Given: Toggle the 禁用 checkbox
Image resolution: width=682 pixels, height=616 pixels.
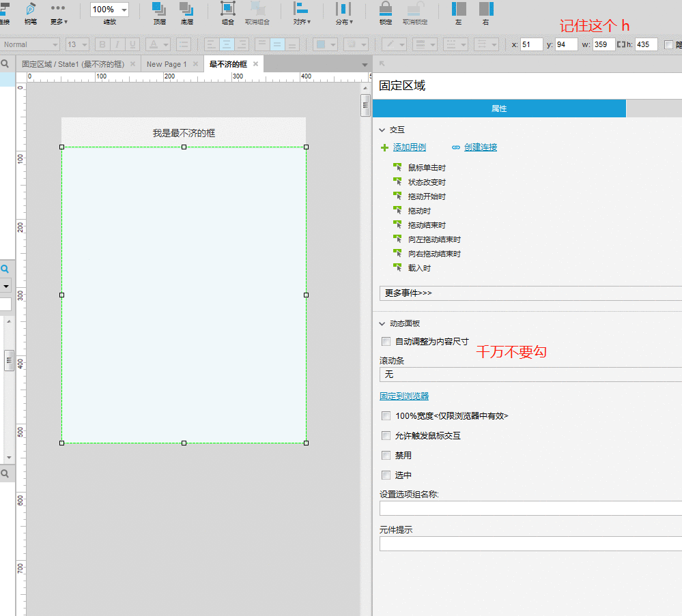Looking at the screenshot, I should pos(386,455).
